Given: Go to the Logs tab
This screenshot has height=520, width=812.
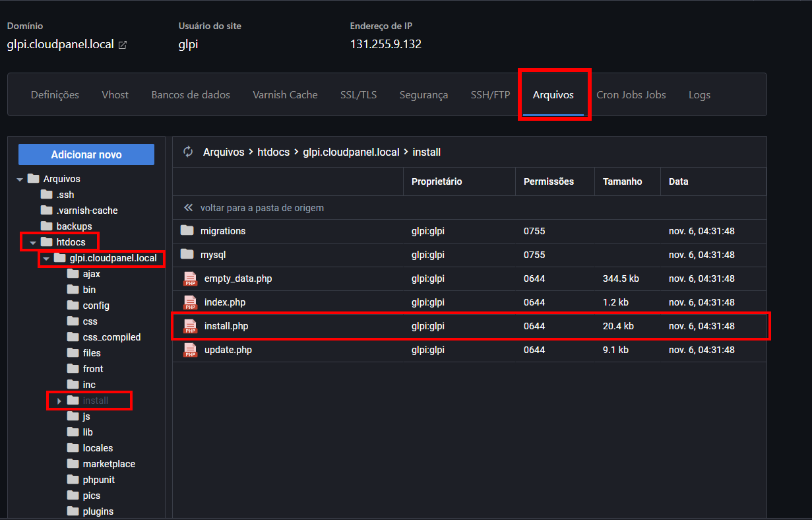Looking at the screenshot, I should pyautogui.click(x=699, y=95).
